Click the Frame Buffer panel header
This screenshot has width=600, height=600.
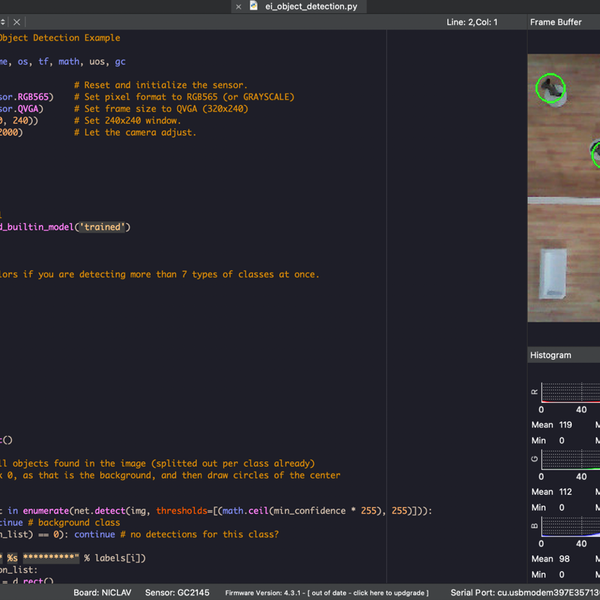pyautogui.click(x=557, y=22)
